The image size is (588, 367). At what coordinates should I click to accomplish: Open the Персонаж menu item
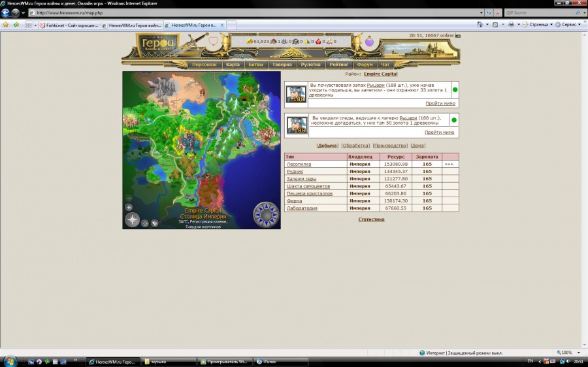204,65
